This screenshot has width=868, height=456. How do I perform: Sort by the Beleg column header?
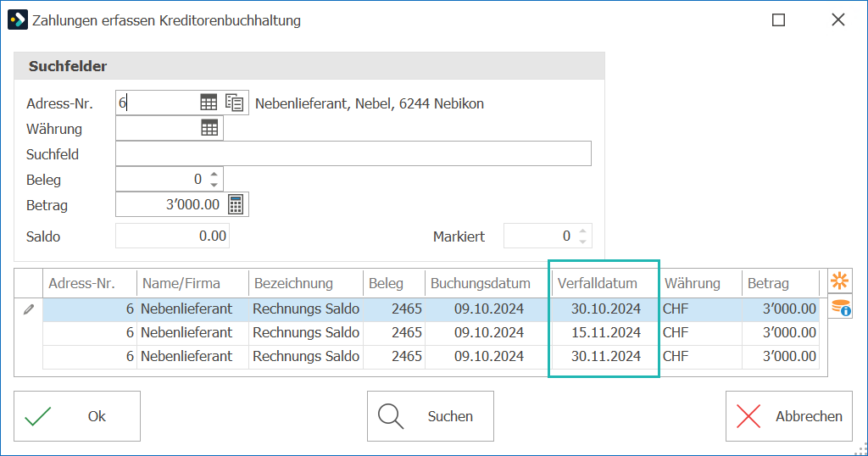[393, 283]
